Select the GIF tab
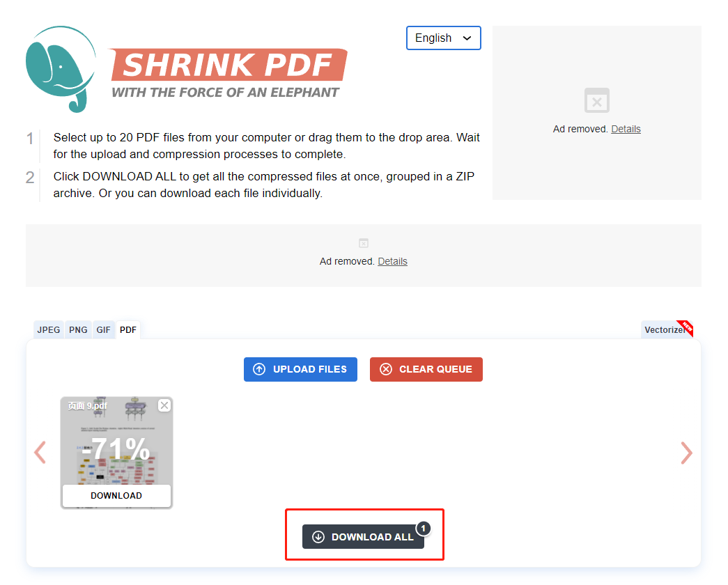 click(103, 329)
